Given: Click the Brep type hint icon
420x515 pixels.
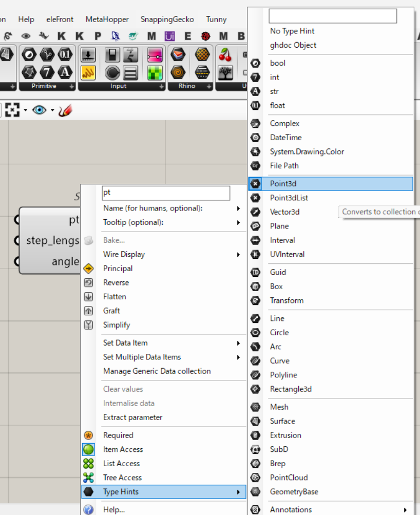Looking at the screenshot, I should 255,464.
